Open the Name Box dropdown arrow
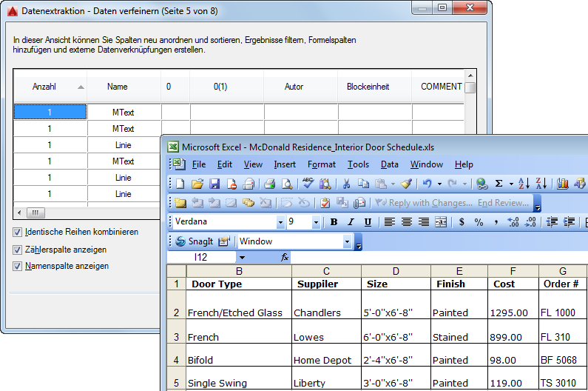This screenshot has height=391, width=588. pos(242,258)
